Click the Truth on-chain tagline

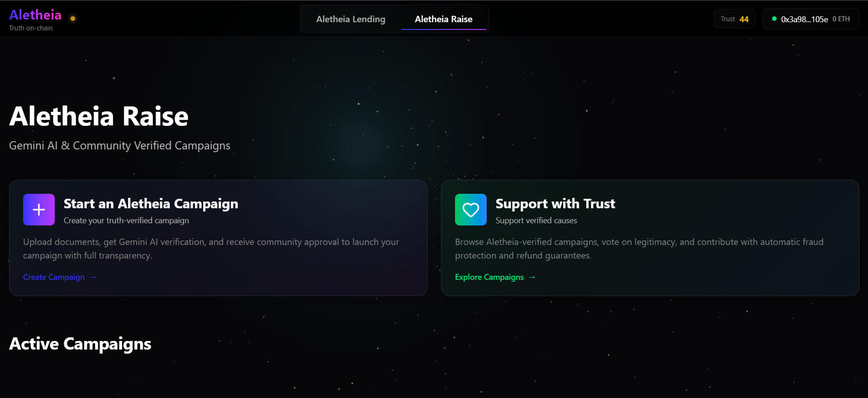click(x=31, y=28)
